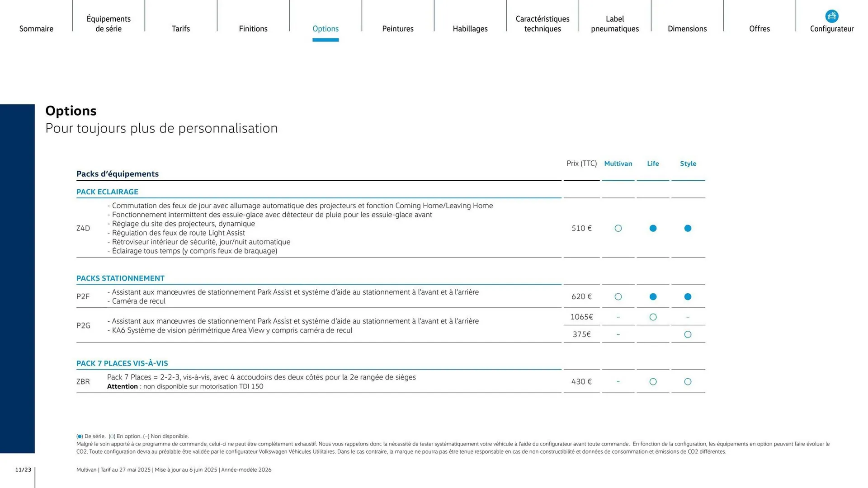Click Z4D option circle for Multivan
The image size is (868, 488).
pyautogui.click(x=618, y=229)
